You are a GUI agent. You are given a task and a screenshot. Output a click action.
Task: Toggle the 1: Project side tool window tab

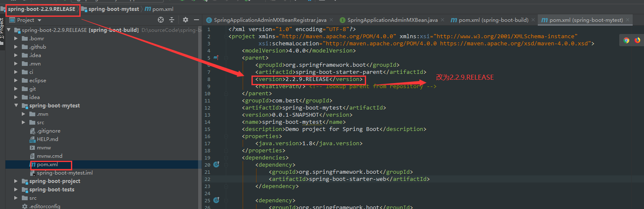pyautogui.click(x=2, y=29)
